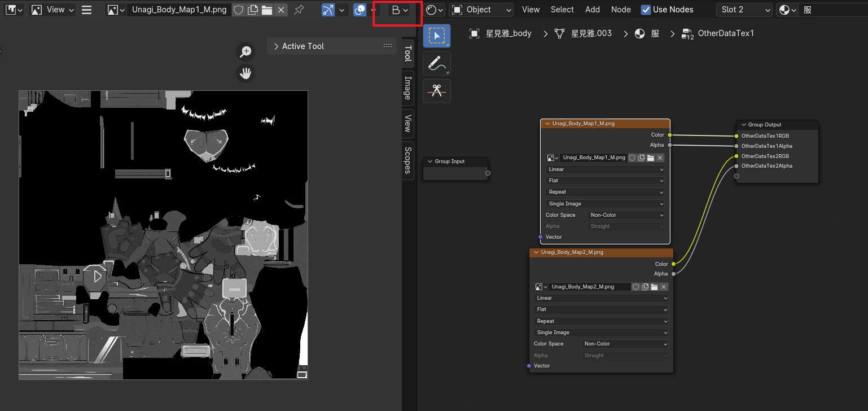Image resolution: width=868 pixels, height=411 pixels.
Task: Click the pan hand icon in image viewer
Action: (246, 73)
